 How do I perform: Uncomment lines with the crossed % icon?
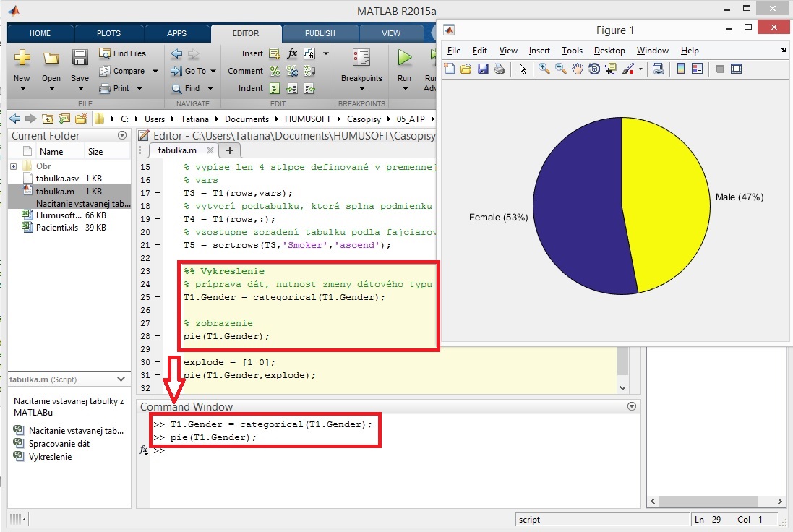(x=292, y=72)
